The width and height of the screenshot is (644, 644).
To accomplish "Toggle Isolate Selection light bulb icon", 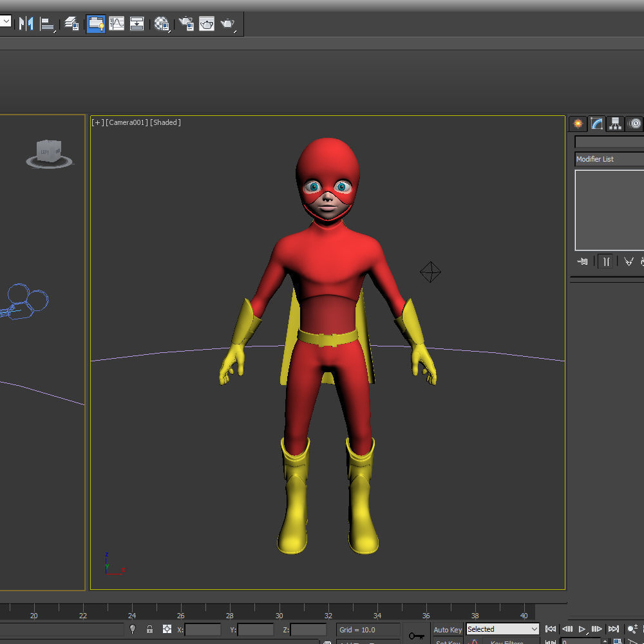I will [133, 629].
